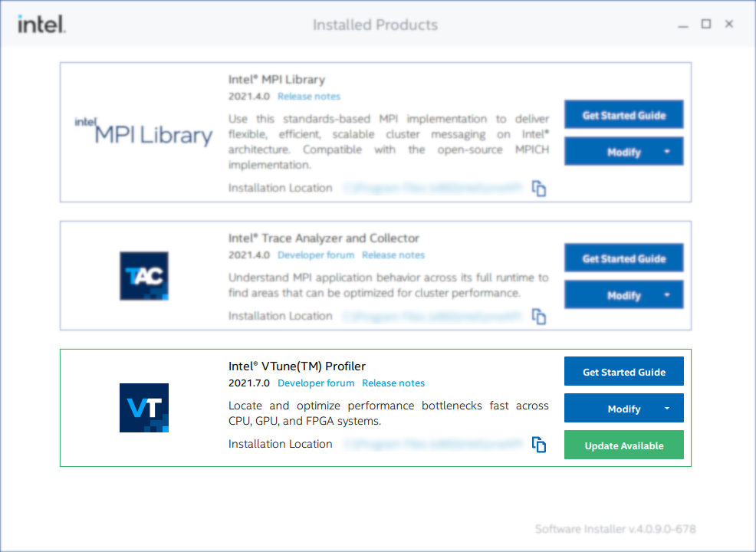Click the Trace Analyzer installation path
Image resolution: width=756 pixels, height=552 pixels.
(x=433, y=317)
